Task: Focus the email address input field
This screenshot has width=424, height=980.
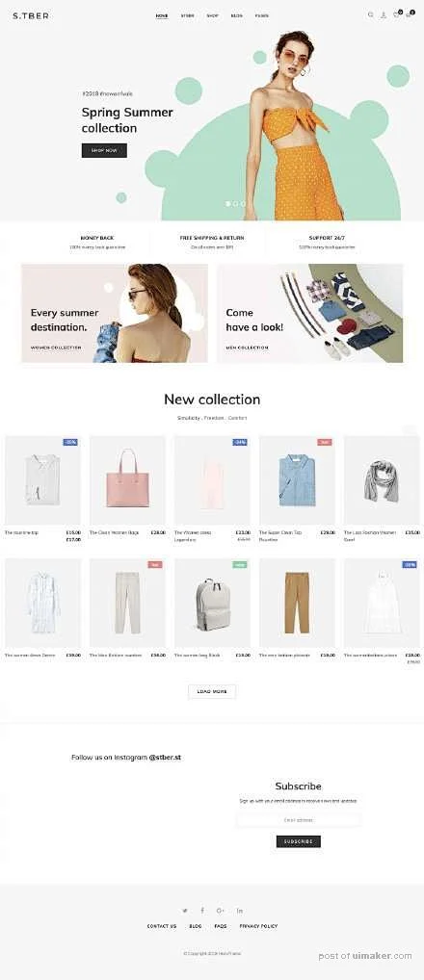Action: [x=299, y=820]
